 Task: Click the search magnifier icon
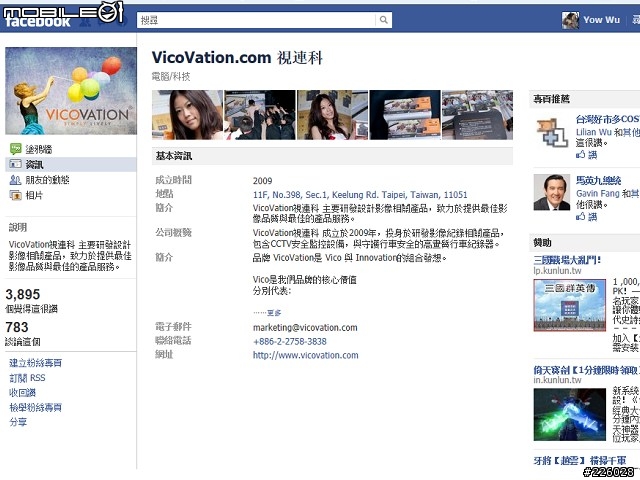pyautogui.click(x=383, y=20)
